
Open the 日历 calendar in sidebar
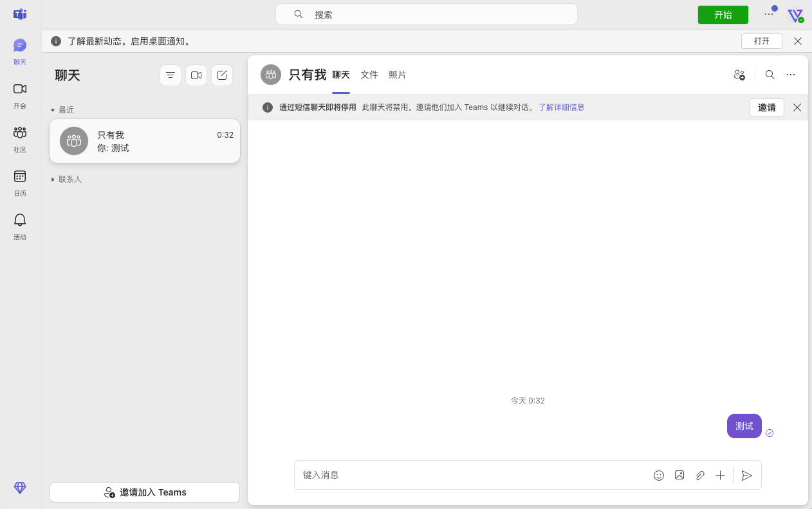coord(20,183)
